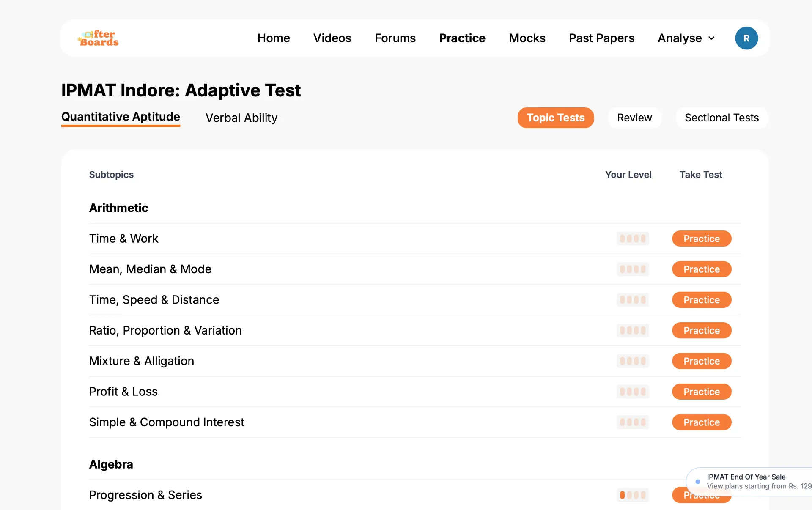The image size is (812, 510).
Task: Open the Review view
Action: pos(634,118)
